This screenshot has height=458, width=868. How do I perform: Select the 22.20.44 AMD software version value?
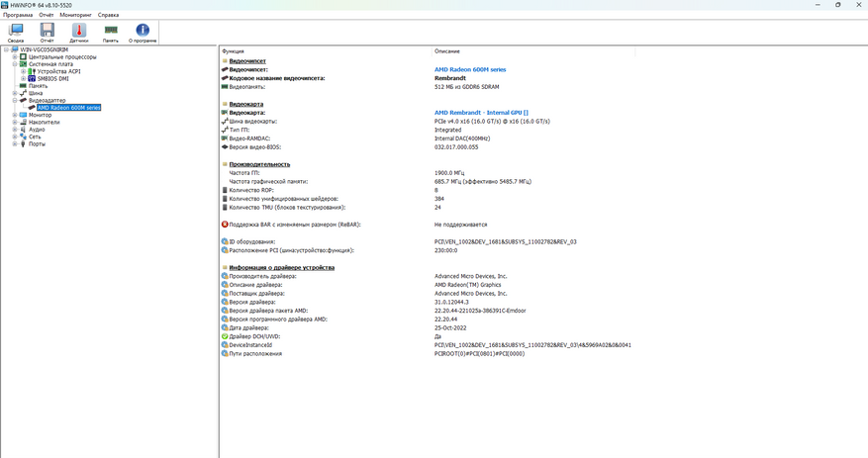click(445, 320)
